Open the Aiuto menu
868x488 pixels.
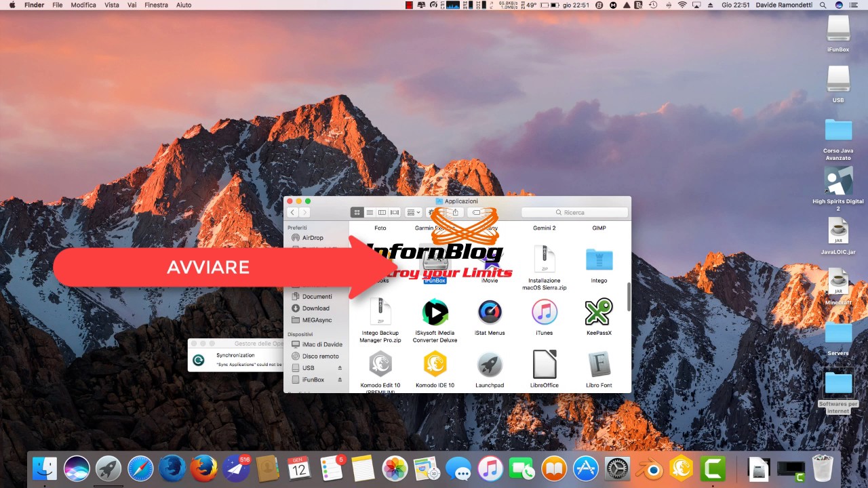tap(184, 5)
